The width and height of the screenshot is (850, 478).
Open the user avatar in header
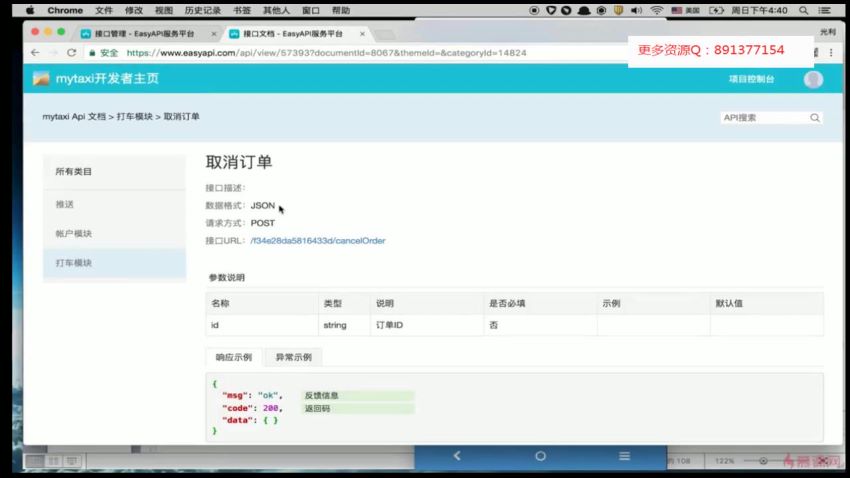click(x=813, y=79)
